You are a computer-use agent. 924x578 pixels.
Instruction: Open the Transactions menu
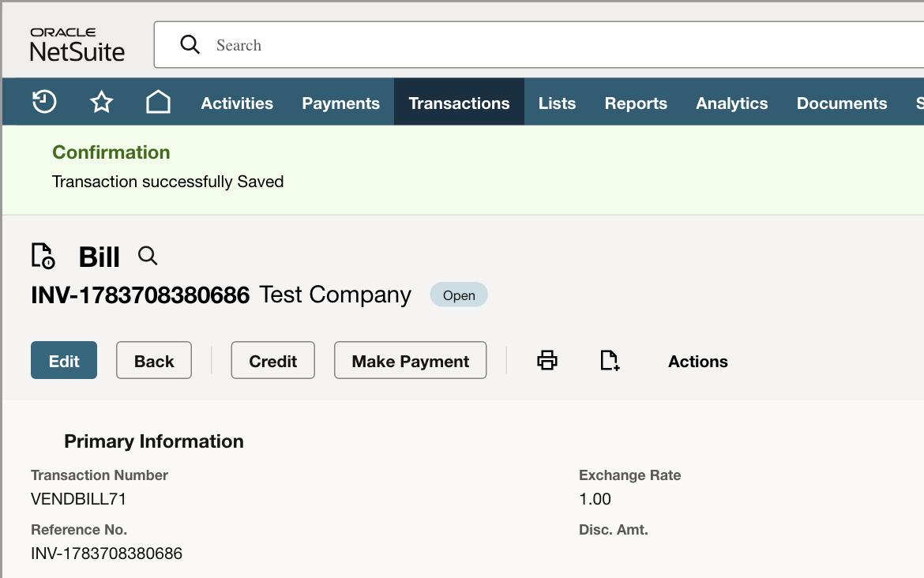459,103
